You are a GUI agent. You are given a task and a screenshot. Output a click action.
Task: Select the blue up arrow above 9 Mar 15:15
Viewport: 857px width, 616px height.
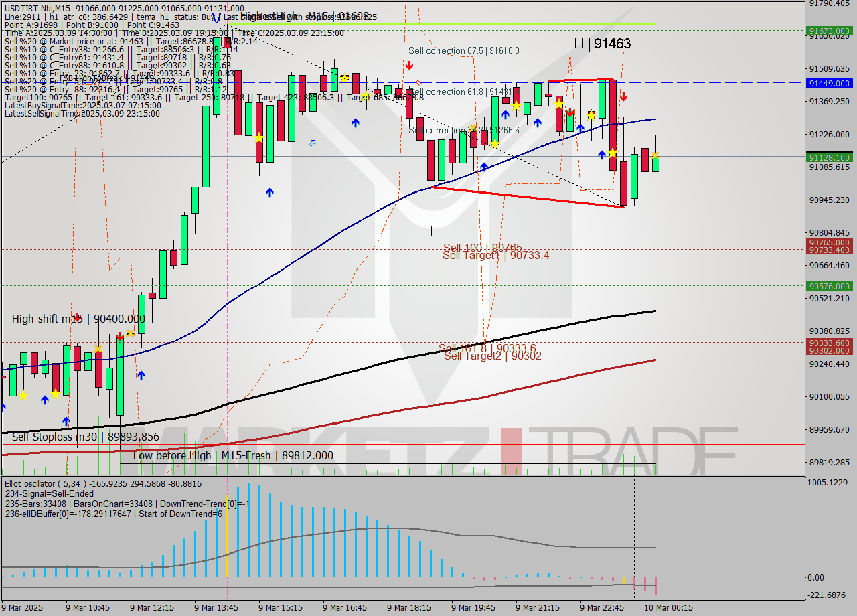click(x=269, y=192)
